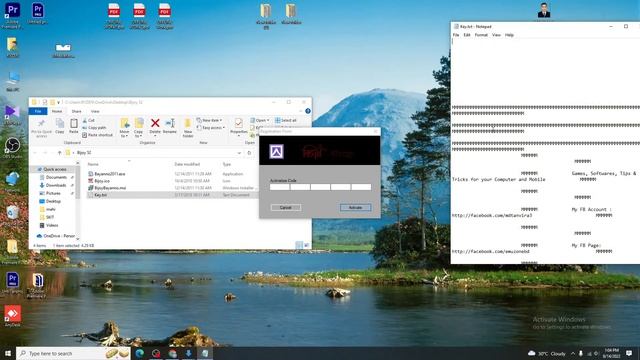
Task: Open the notification center icon in taskbar
Action: [629, 353]
